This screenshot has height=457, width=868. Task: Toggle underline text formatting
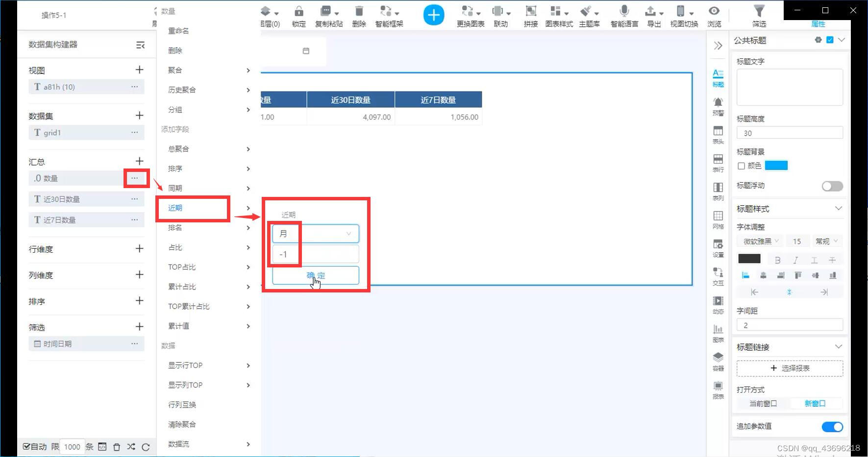814,260
